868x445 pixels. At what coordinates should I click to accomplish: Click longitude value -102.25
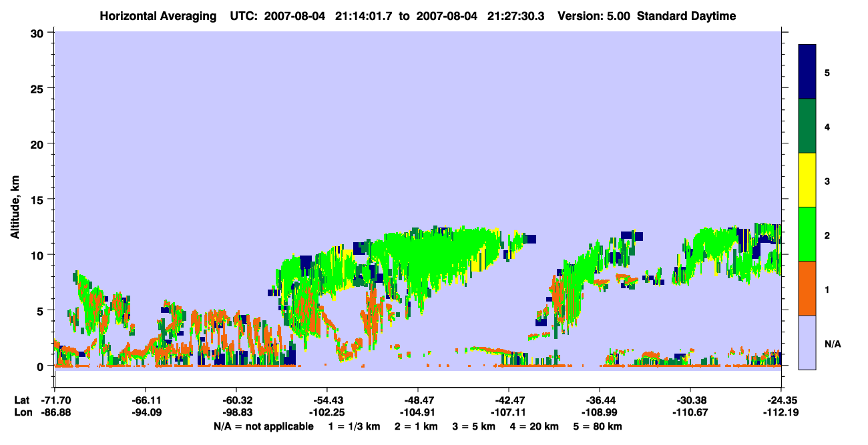click(x=327, y=412)
